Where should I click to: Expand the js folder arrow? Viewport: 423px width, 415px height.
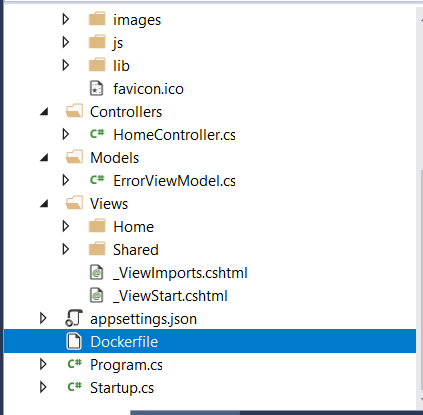coord(66,42)
